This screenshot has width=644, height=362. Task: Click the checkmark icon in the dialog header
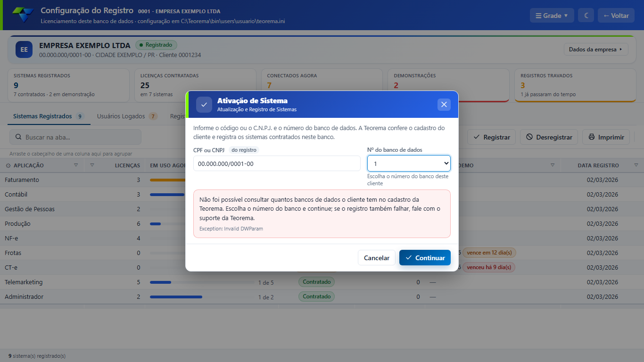[204, 105]
